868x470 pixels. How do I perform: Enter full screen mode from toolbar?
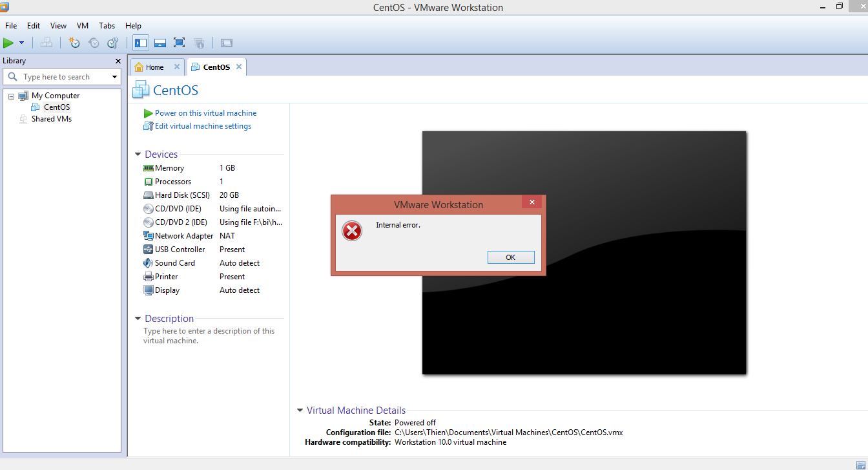(180, 43)
